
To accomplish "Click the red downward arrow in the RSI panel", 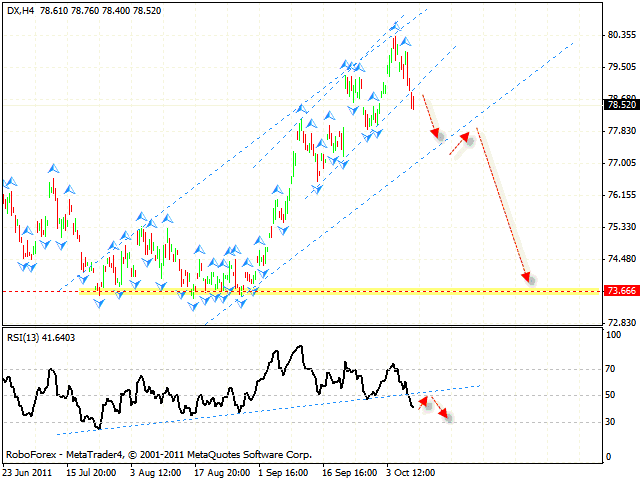I will 441,412.
